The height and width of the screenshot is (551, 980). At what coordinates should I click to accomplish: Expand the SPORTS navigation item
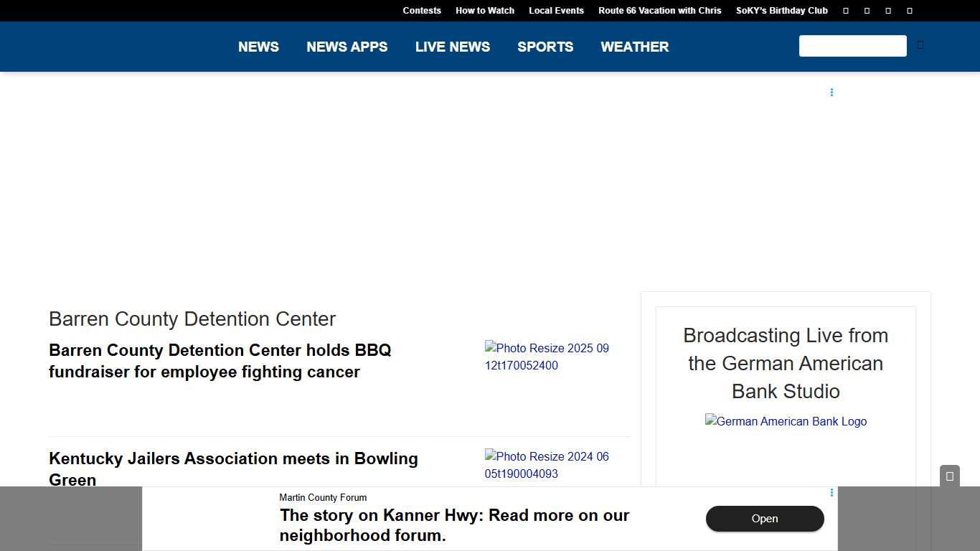tap(545, 47)
